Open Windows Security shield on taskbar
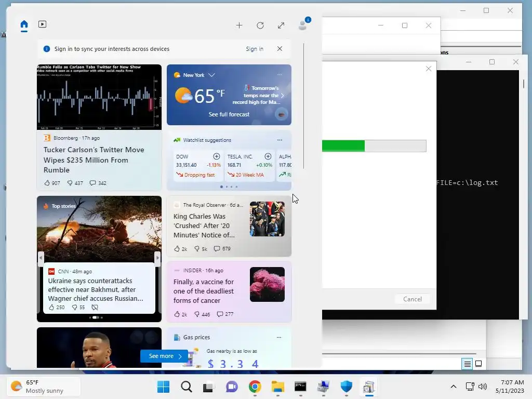Screen dimensions: 532x399 347,387
